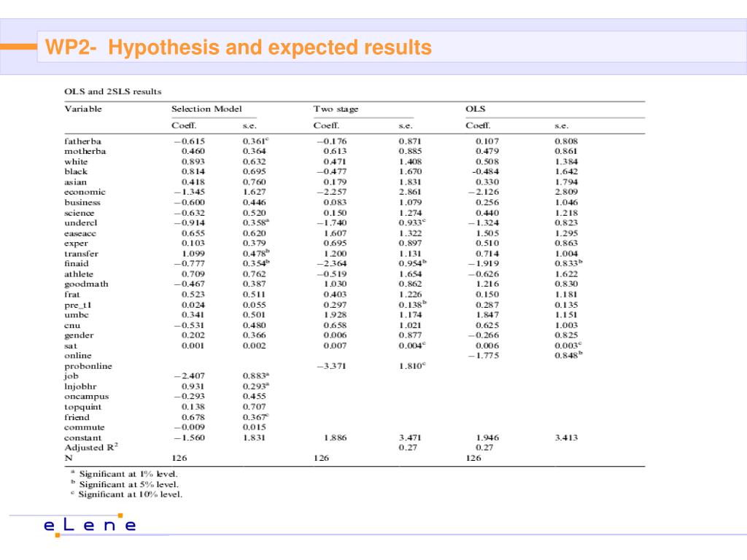Select the 'sat' variable row label
Viewport: 747px width, 560px height.
tap(71, 346)
